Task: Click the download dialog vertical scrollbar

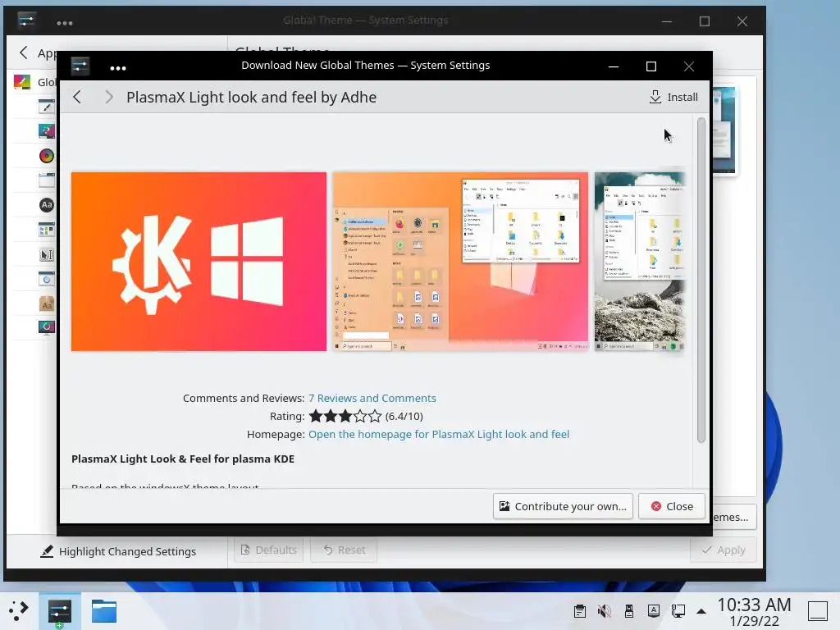Action: tap(701, 281)
